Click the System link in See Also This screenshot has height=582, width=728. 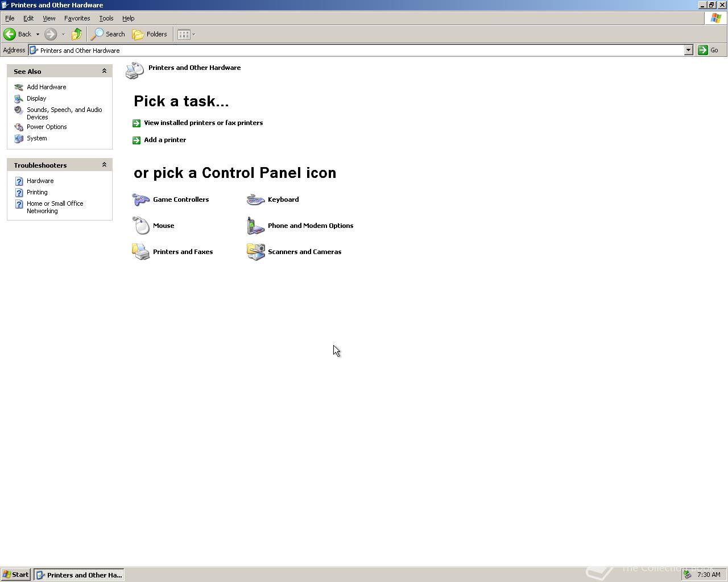(37, 138)
